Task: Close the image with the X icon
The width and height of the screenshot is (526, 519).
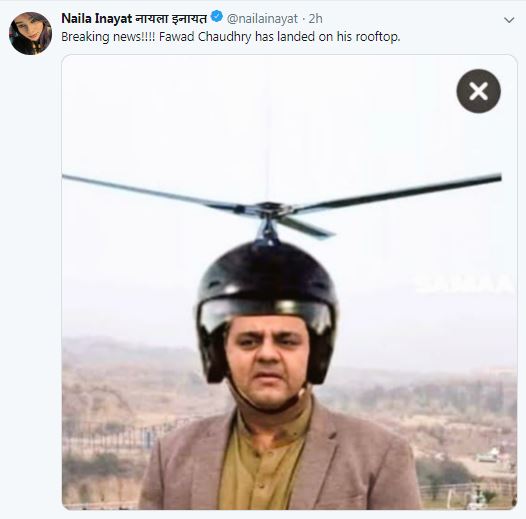Action: [x=478, y=91]
